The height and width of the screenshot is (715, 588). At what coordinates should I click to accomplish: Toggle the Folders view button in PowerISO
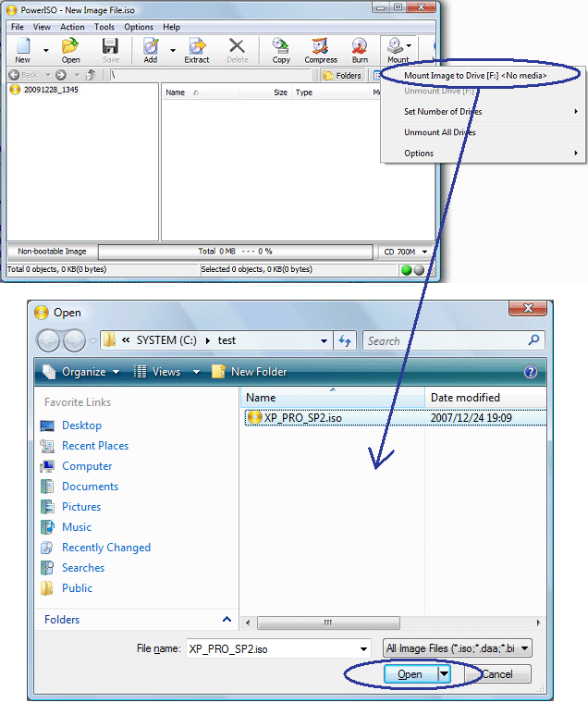[x=342, y=75]
